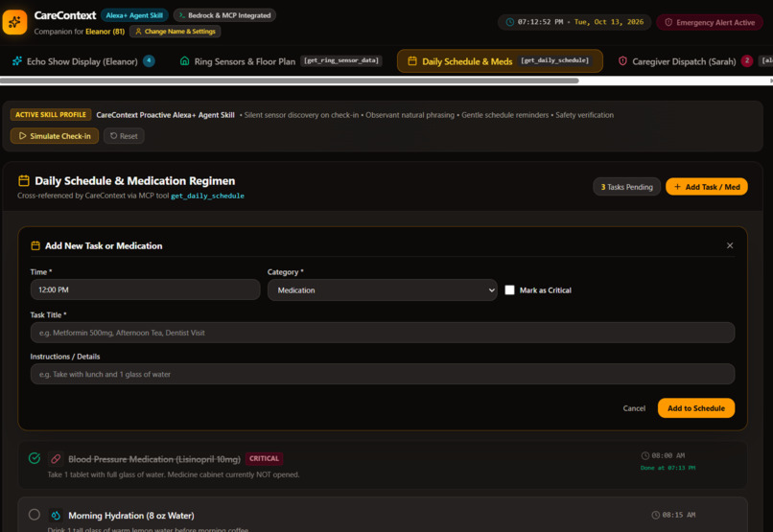This screenshot has height=532, width=773.
Task: Click the Eleanor (81) name text
Action: click(x=105, y=32)
